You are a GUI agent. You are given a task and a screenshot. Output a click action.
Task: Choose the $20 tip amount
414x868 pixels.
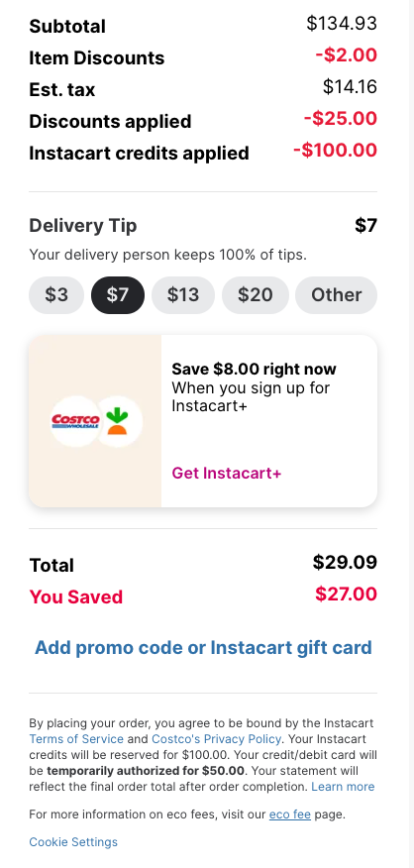click(x=256, y=295)
